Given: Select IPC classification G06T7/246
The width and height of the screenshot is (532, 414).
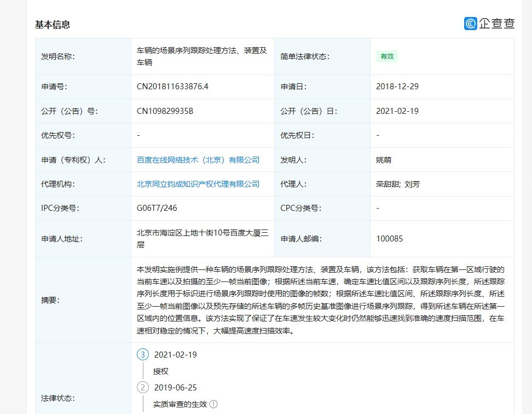Looking at the screenshot, I should click(157, 208).
